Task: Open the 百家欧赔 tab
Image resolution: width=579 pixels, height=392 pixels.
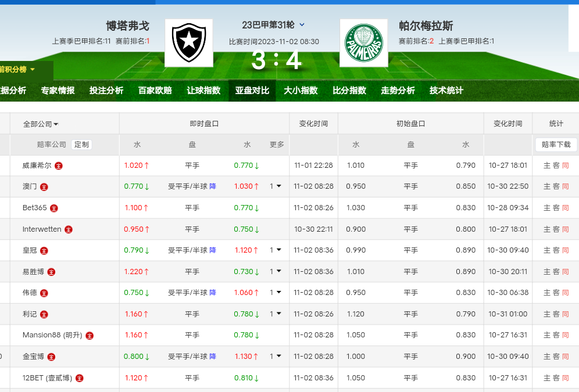Action: click(x=155, y=91)
